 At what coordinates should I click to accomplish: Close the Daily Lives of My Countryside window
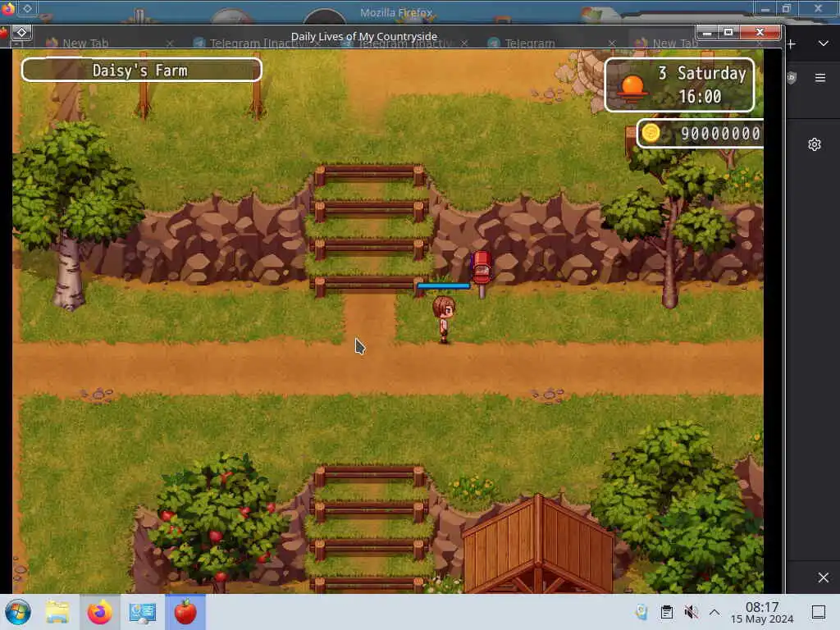(x=760, y=33)
